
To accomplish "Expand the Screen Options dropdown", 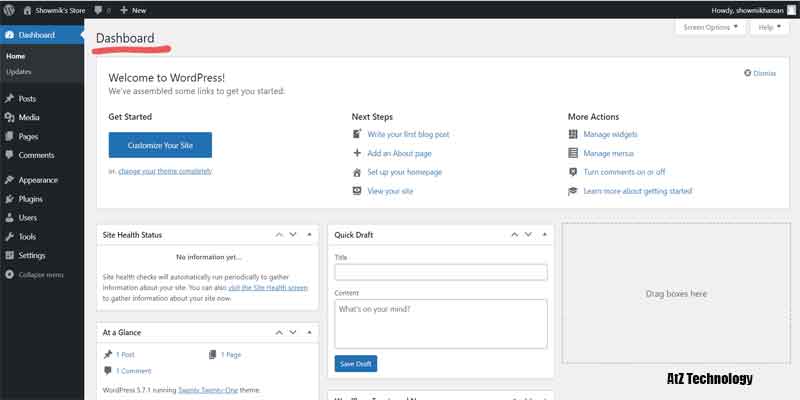I will pos(711,28).
